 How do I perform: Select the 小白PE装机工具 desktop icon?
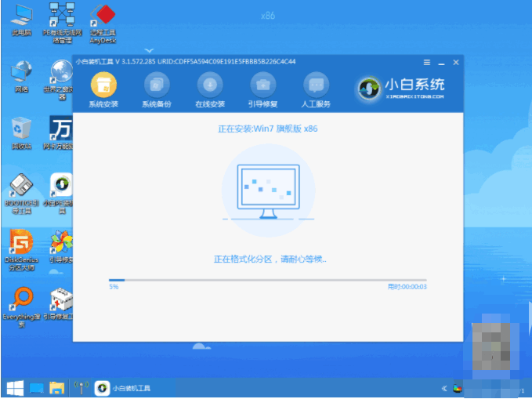[59, 194]
